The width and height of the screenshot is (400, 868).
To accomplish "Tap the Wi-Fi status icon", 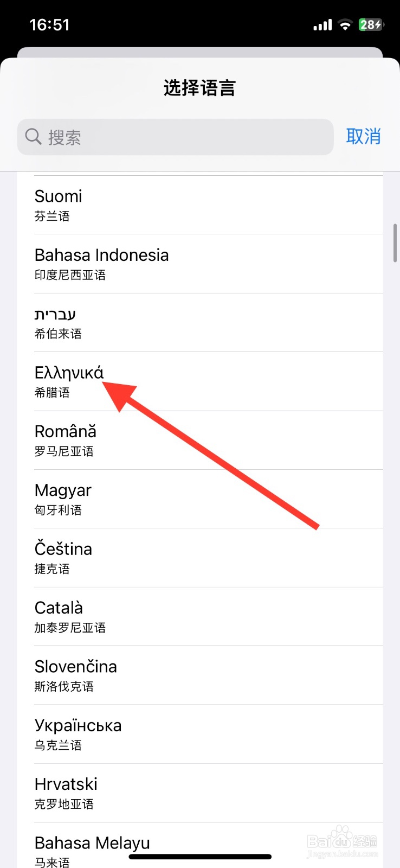I will pyautogui.click(x=345, y=25).
